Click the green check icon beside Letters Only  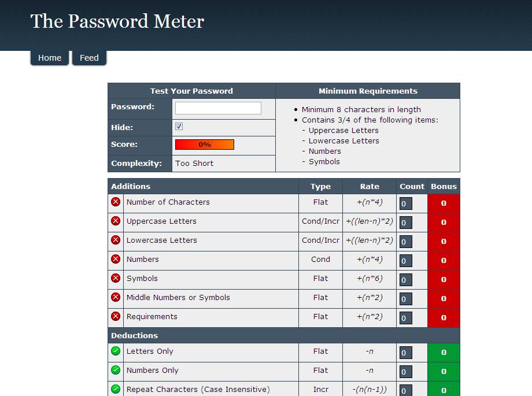tap(116, 350)
